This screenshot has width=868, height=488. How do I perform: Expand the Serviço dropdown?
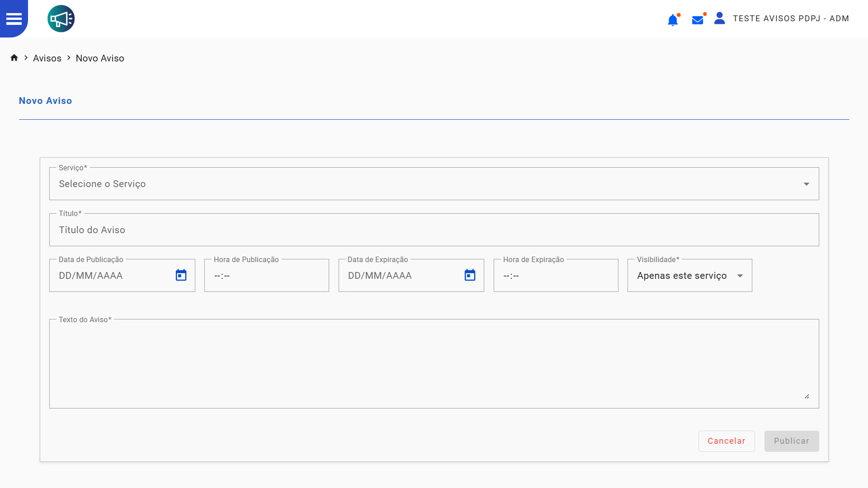click(x=806, y=184)
